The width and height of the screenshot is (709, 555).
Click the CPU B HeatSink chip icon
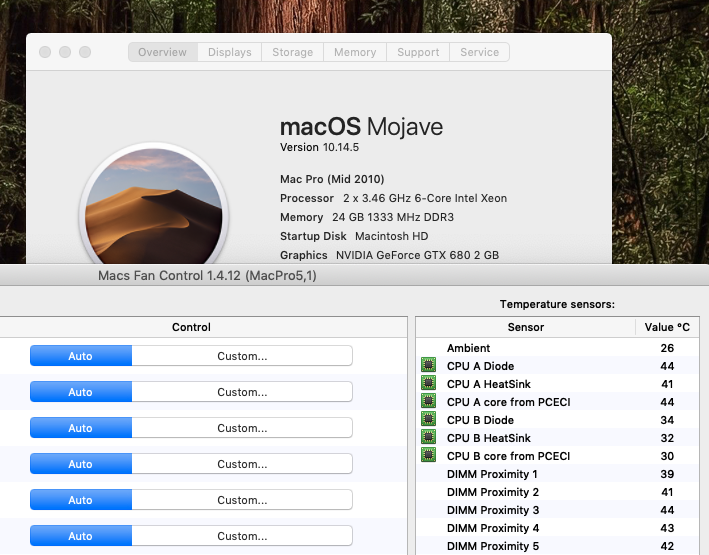pyautogui.click(x=428, y=437)
